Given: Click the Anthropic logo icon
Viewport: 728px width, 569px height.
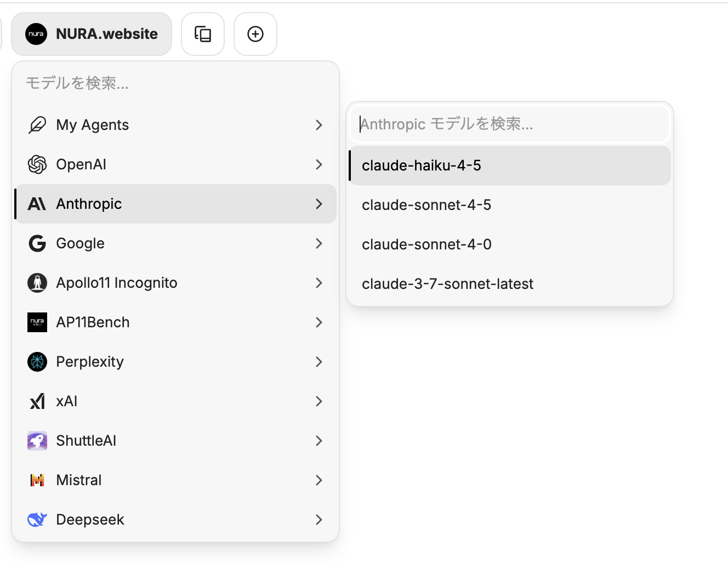Looking at the screenshot, I should [37, 203].
